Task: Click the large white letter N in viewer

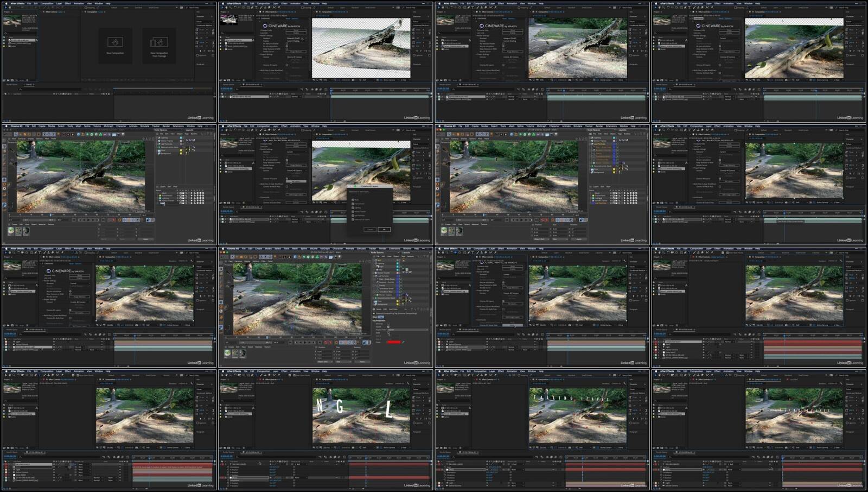Action: (x=320, y=405)
